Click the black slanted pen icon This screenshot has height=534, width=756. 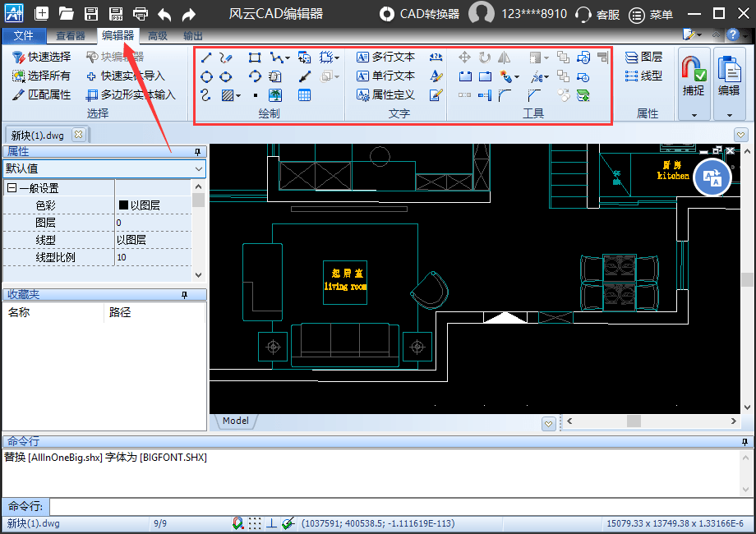click(304, 76)
